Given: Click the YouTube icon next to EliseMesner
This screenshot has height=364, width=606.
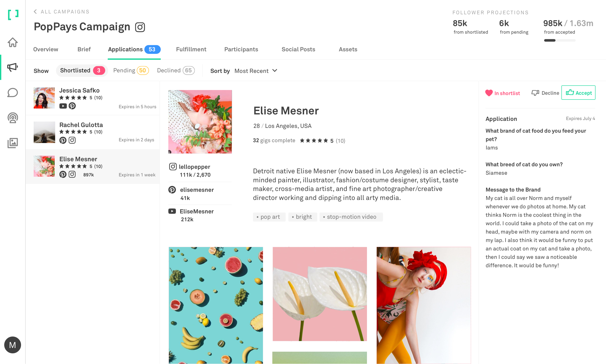Looking at the screenshot, I should (172, 211).
